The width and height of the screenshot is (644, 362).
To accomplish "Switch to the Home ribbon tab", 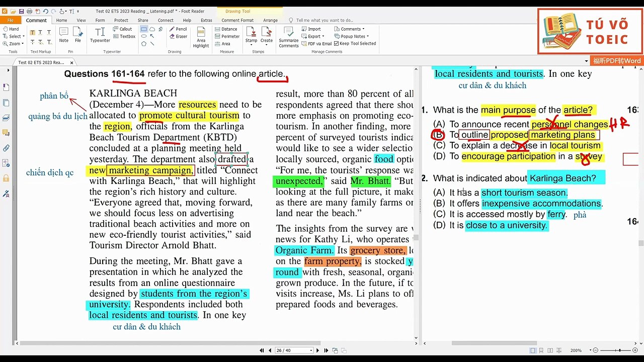I will (x=61, y=20).
